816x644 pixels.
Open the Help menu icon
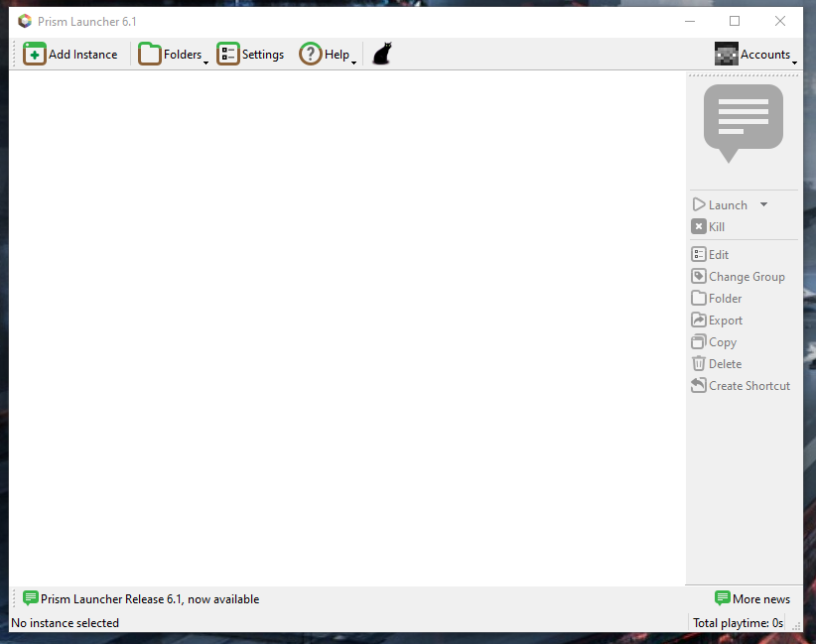[310, 54]
